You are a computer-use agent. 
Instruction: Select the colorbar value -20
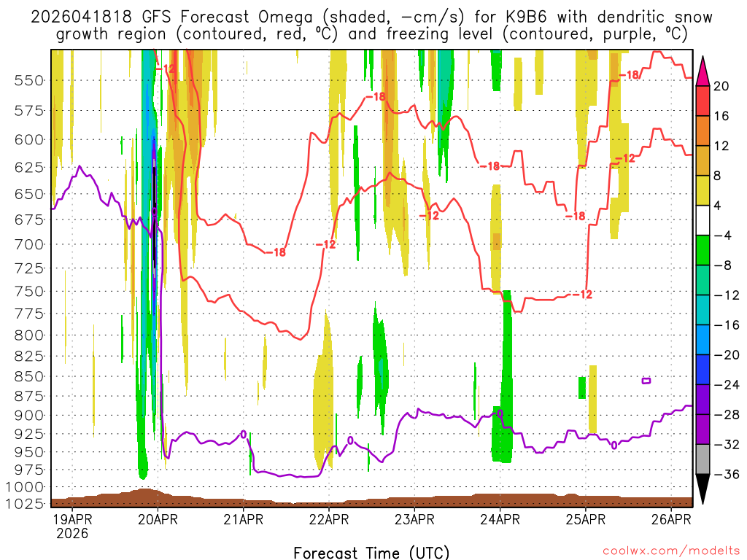(x=727, y=355)
